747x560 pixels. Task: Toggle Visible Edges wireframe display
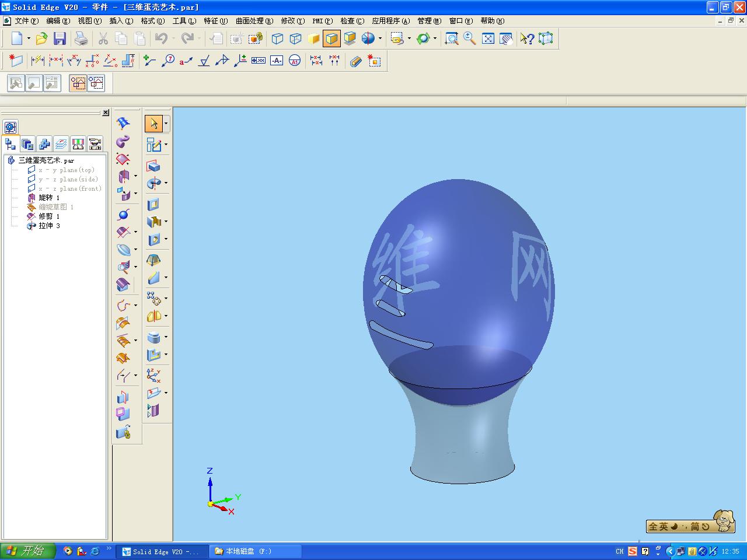point(277,38)
